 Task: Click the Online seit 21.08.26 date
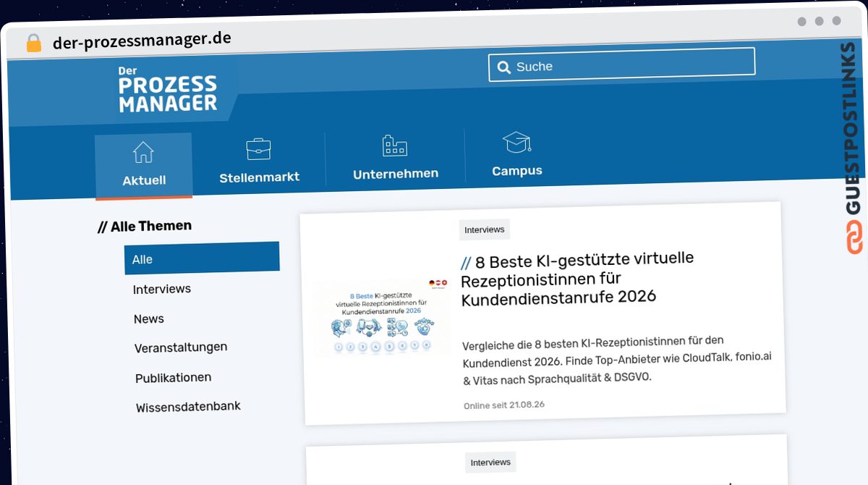pos(504,405)
